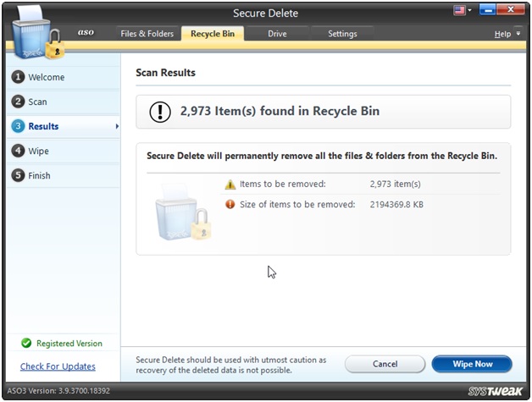
Task: Click the exclamation alert icon in results banner
Action: [160, 112]
